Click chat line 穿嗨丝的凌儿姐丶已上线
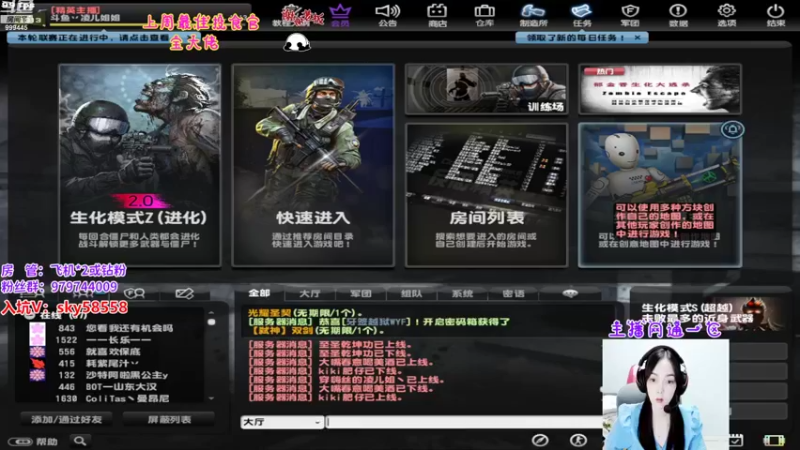800x450 pixels. (x=346, y=380)
